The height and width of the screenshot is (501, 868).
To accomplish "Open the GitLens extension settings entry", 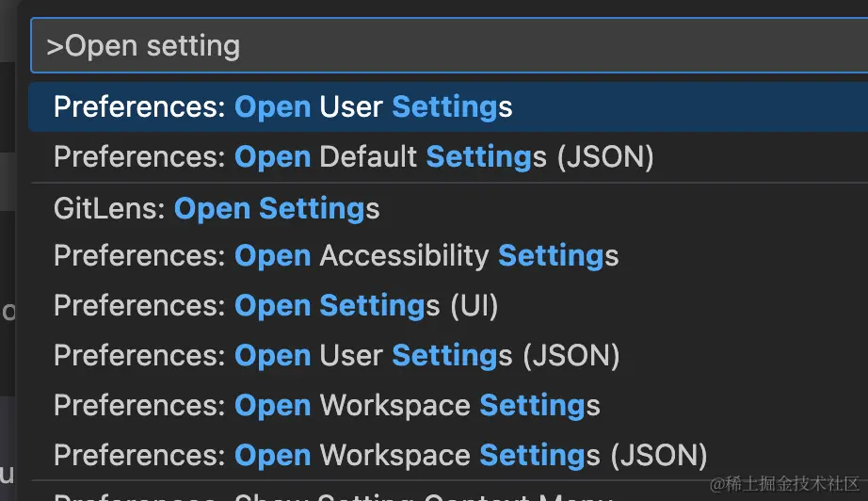I will (217, 208).
